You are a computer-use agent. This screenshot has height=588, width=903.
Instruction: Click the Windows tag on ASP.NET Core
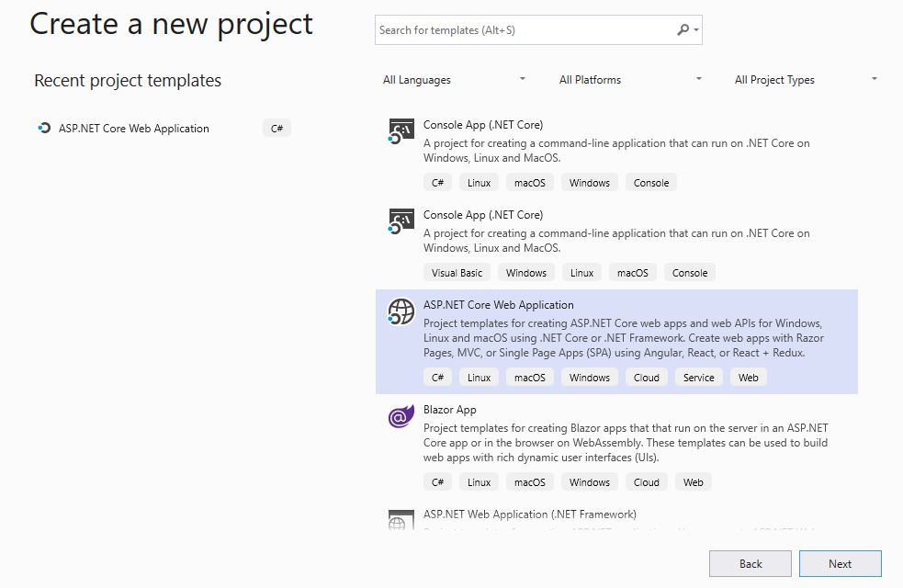(x=589, y=378)
